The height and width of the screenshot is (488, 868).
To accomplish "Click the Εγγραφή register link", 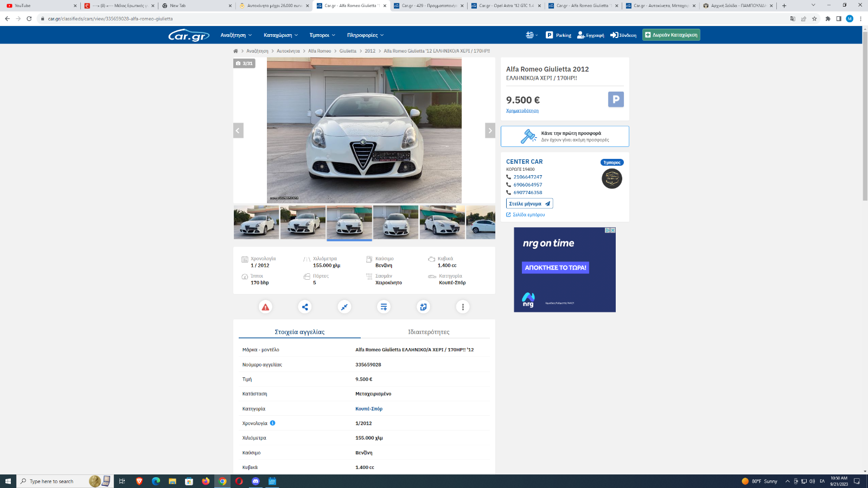I will pos(590,35).
